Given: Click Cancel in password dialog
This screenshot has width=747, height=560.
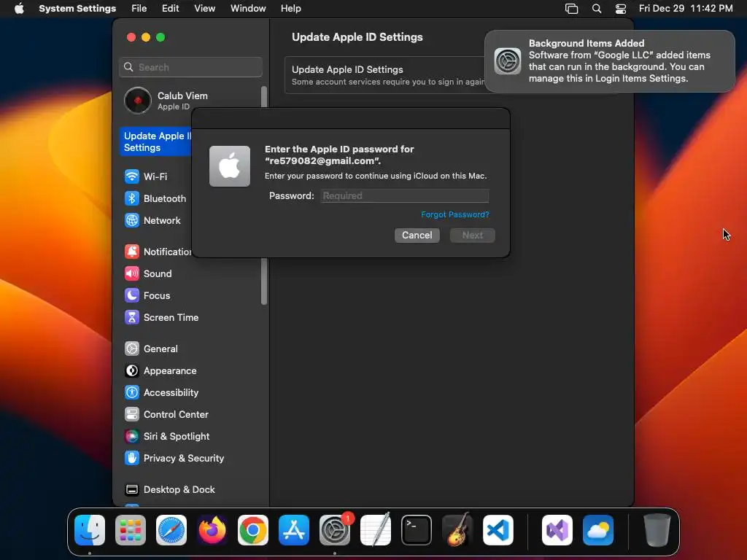Looking at the screenshot, I should click(417, 236).
